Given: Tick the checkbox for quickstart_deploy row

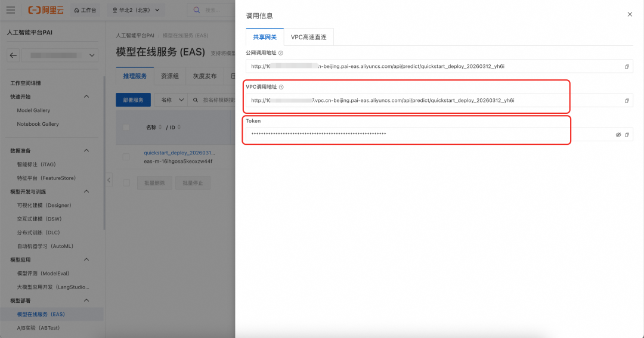Looking at the screenshot, I should 126,157.
